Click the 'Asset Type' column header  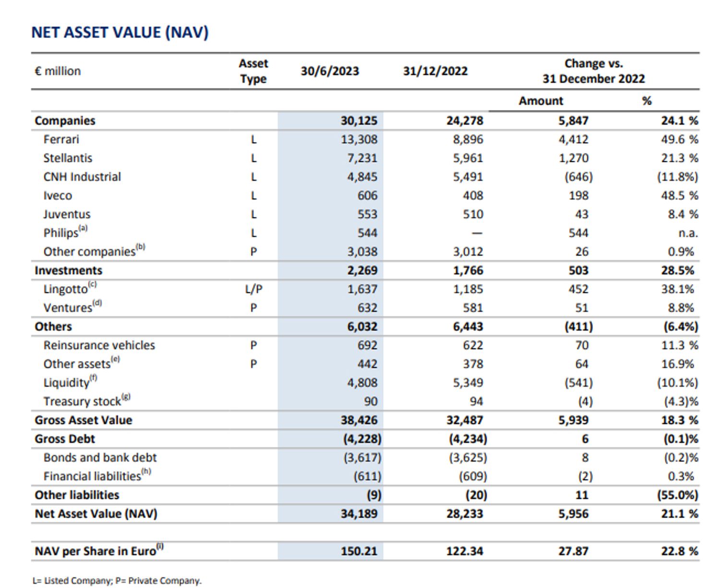coord(253,71)
